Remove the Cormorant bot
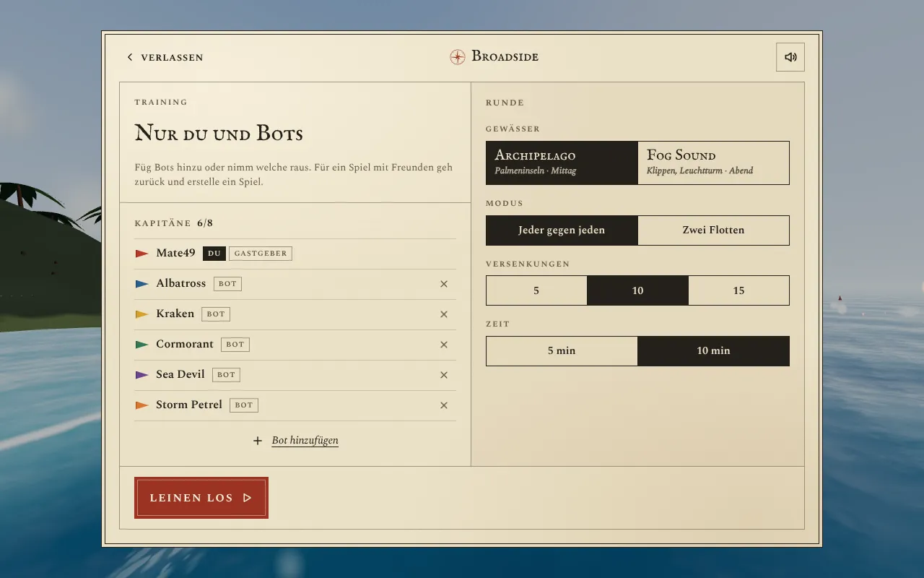The image size is (924, 578). click(x=444, y=345)
